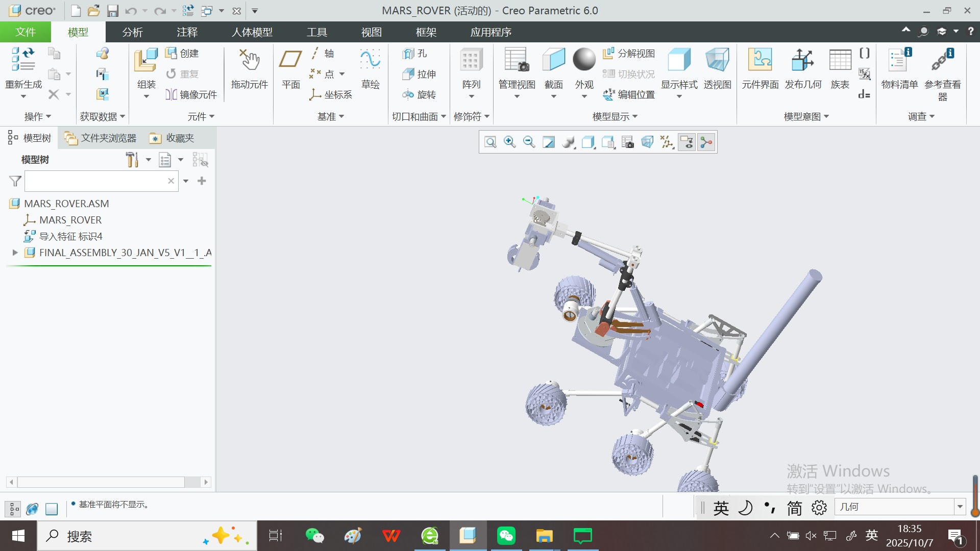This screenshot has height=551, width=980.
Task: Click the model tree search field
Action: [96, 181]
